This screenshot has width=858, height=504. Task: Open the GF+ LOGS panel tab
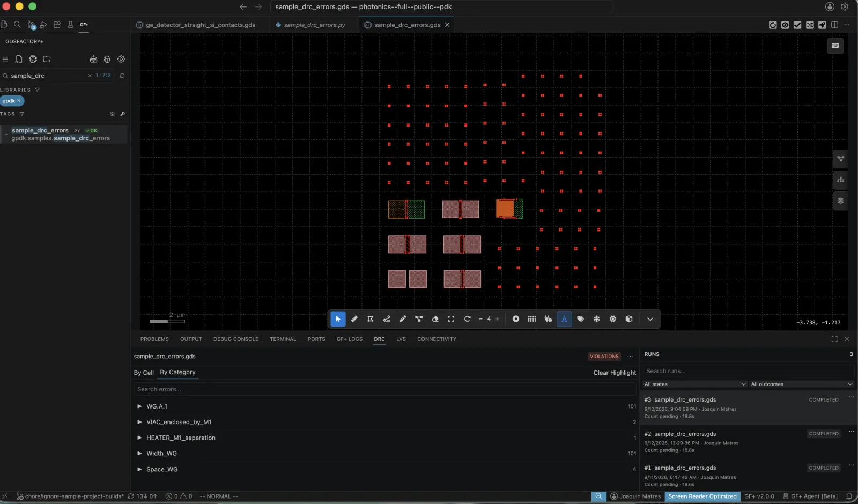(350, 339)
